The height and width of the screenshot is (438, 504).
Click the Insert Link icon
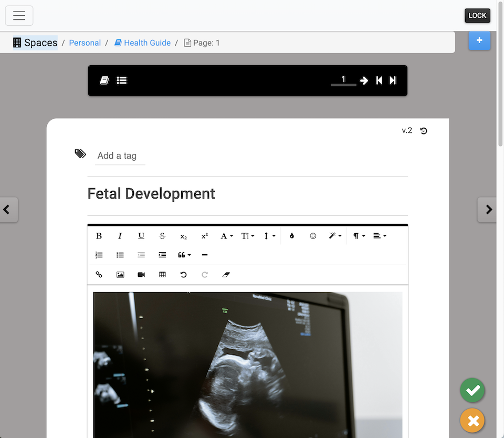(x=99, y=275)
